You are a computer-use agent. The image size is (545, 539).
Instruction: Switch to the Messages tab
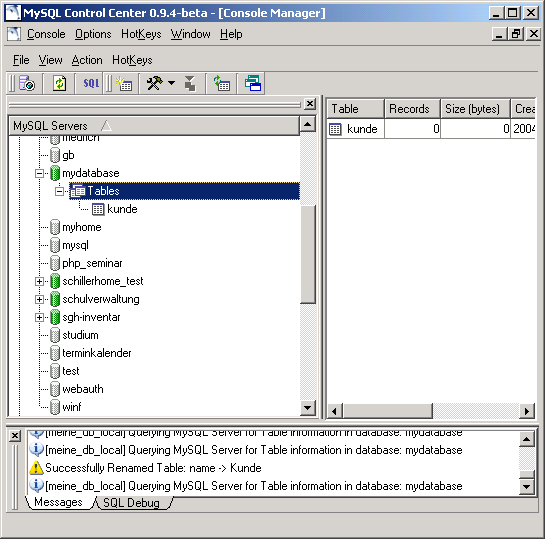coord(58,502)
